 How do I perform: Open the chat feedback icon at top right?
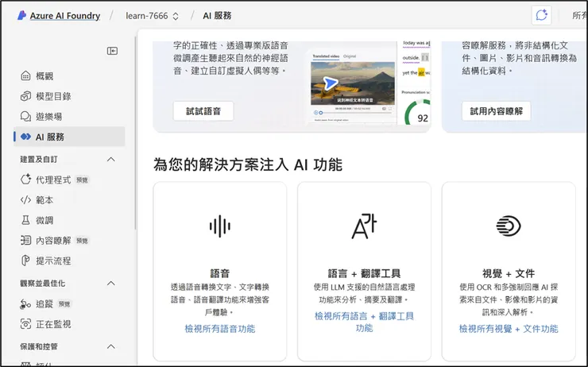click(x=541, y=15)
